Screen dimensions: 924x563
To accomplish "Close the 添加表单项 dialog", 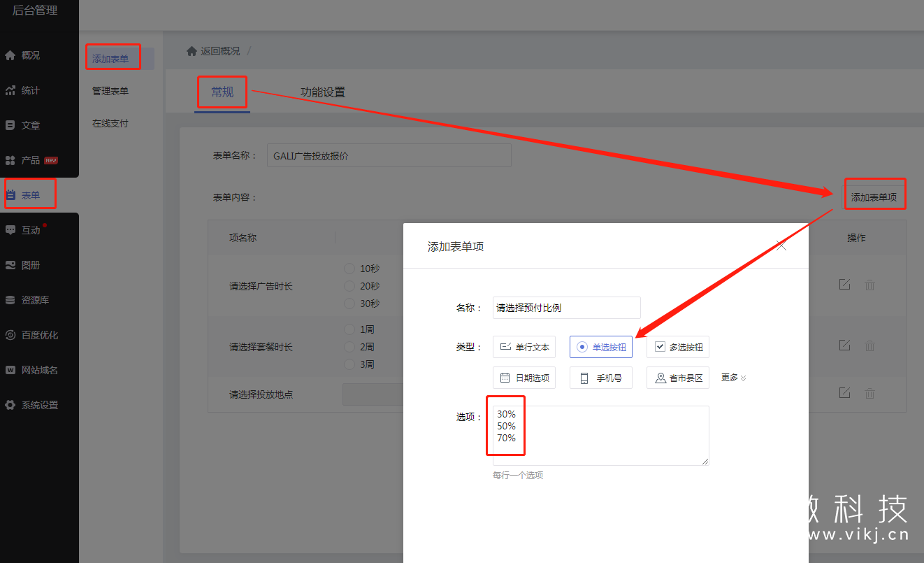I will click(781, 245).
